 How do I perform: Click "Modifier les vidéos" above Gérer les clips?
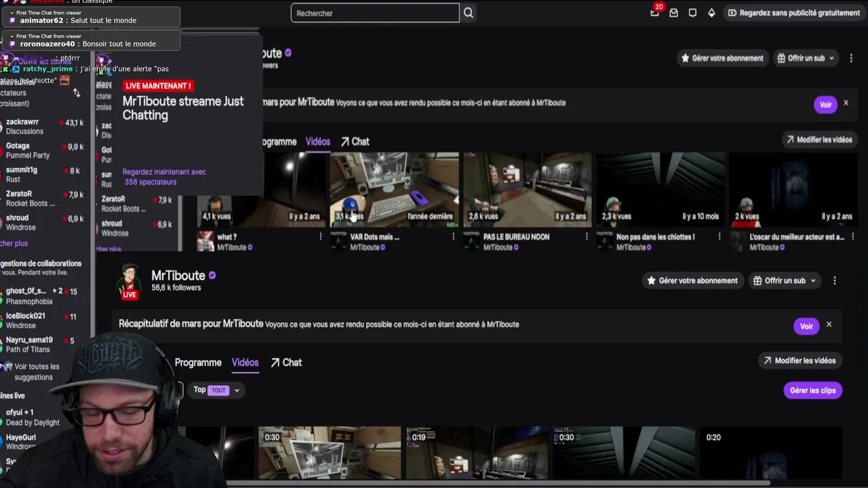coord(800,361)
